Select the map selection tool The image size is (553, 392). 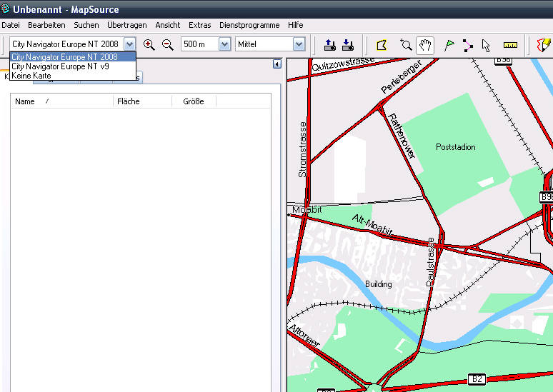tap(382, 44)
